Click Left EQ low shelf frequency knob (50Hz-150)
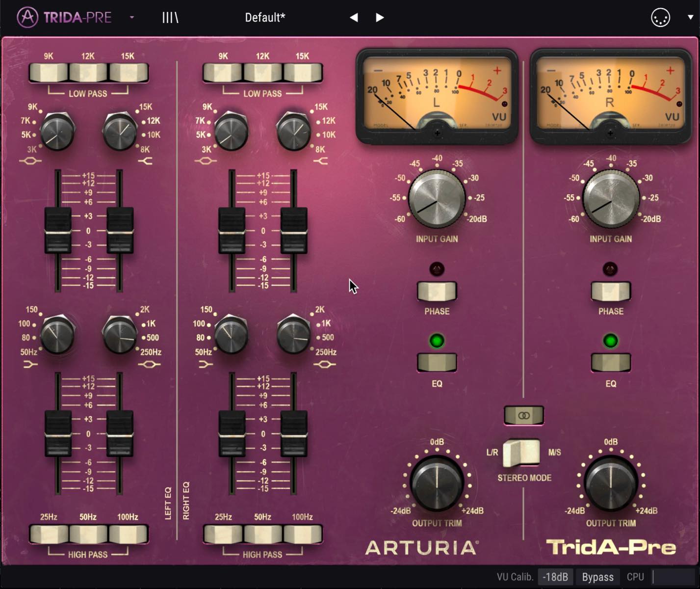 click(x=57, y=334)
